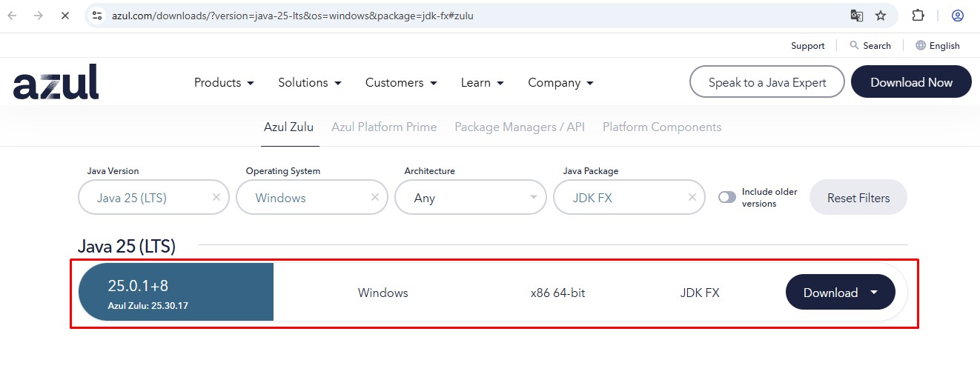Open the Solutions menu
Screen dimensions: 980x380
click(x=309, y=83)
